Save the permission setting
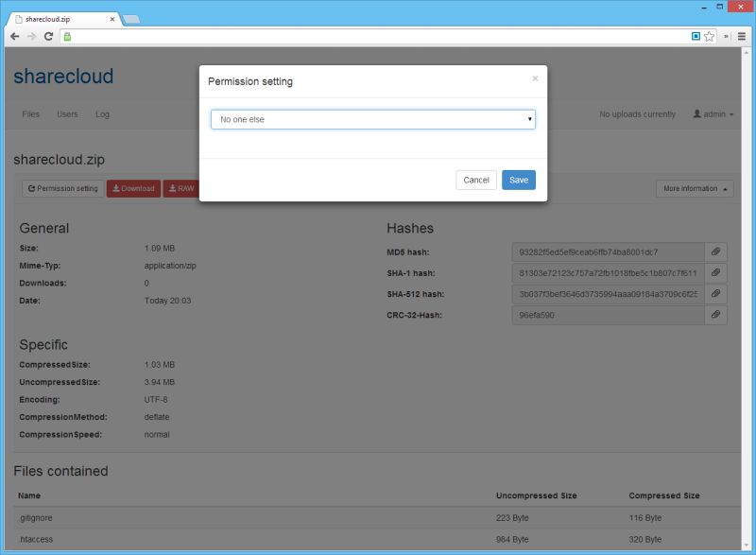The height and width of the screenshot is (555, 756). 518,180
